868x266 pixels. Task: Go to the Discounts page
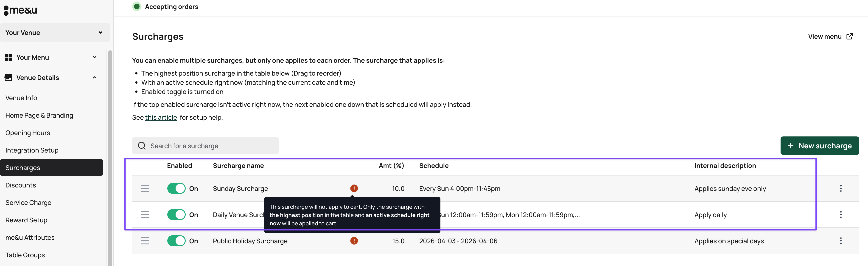(x=21, y=185)
